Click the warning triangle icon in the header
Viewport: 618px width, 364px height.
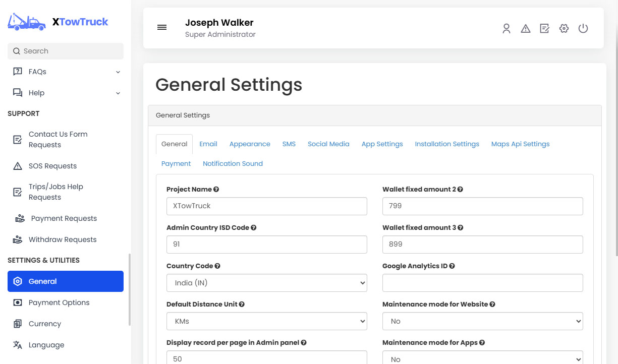pos(526,29)
